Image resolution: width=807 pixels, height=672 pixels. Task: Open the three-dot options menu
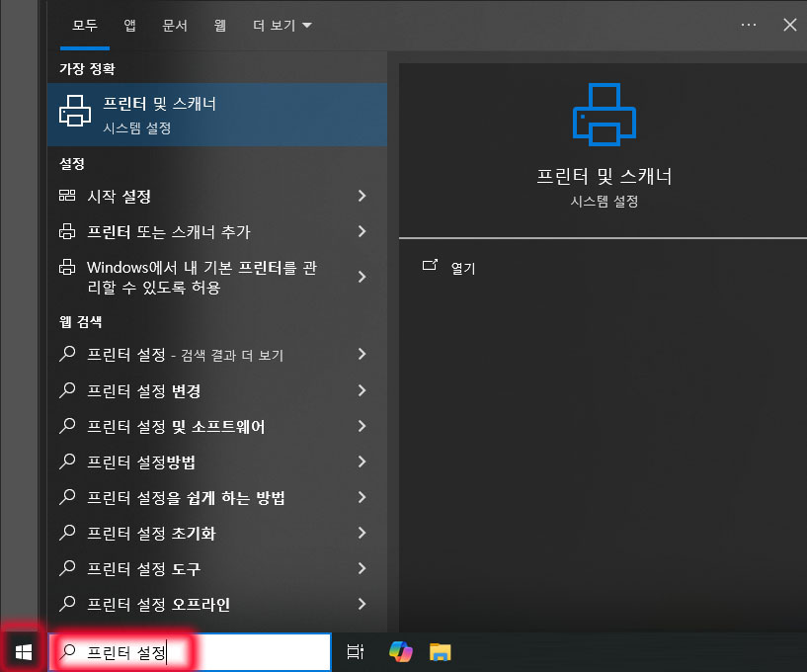click(749, 25)
